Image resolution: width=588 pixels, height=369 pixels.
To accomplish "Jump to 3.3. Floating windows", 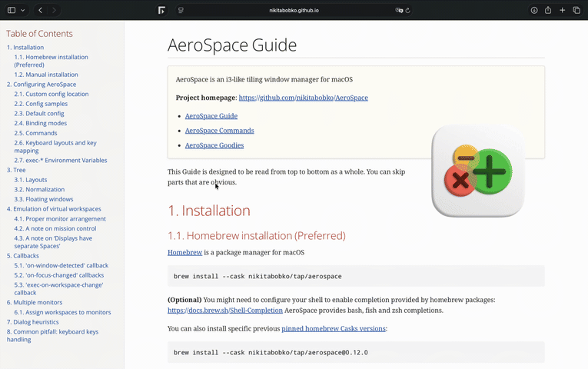I will click(44, 199).
